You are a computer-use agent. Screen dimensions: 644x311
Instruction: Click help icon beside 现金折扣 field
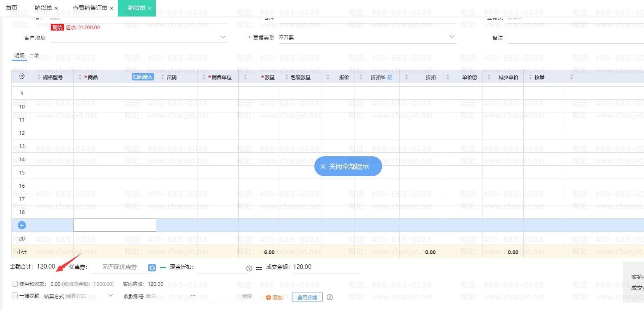pos(249,268)
